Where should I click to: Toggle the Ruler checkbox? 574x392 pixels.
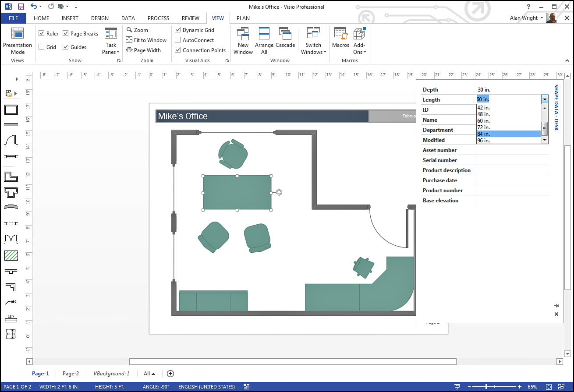[x=41, y=33]
